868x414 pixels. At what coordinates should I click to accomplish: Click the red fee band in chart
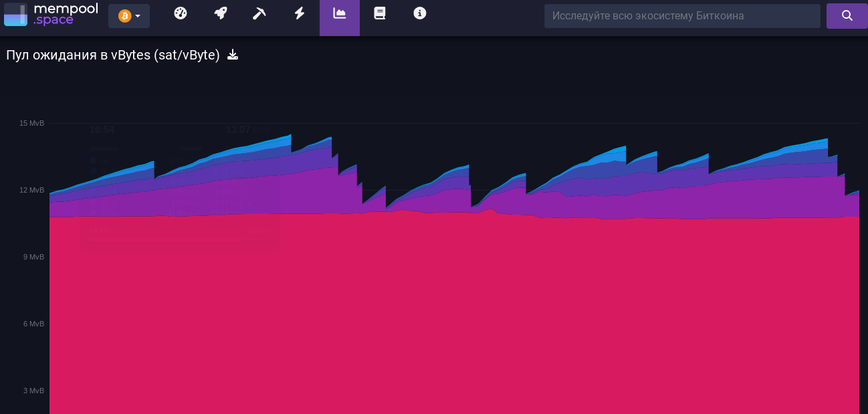[x=455, y=314]
